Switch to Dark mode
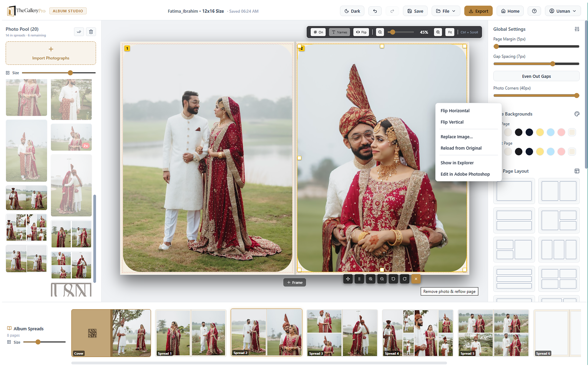 point(352,11)
